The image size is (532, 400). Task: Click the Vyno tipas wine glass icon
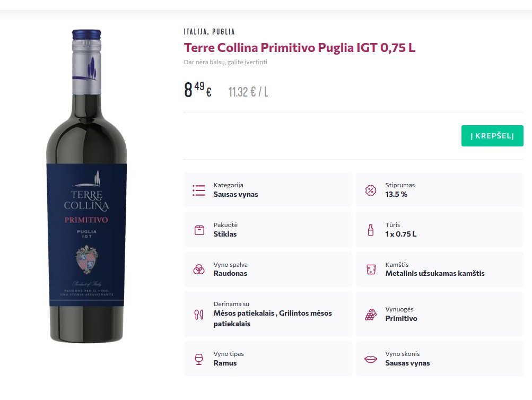point(199,359)
